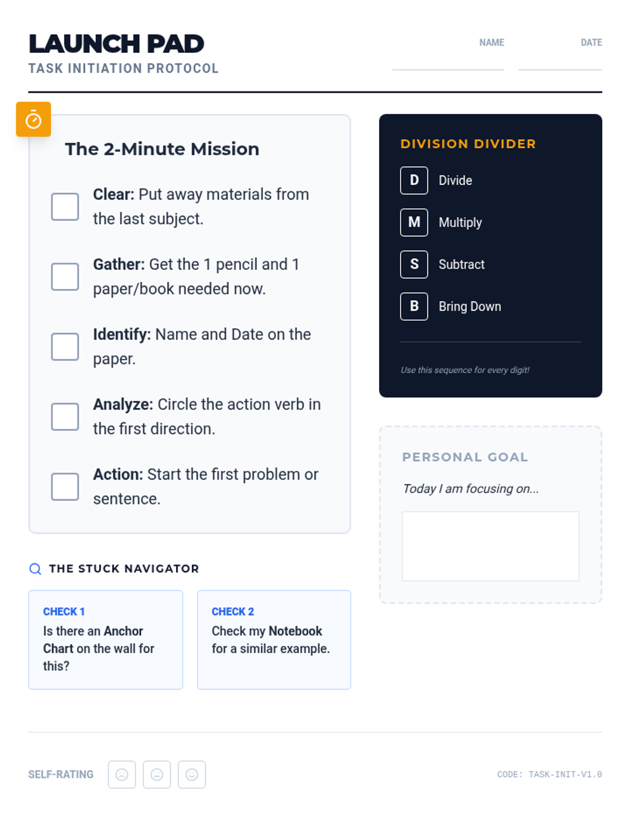Click the orange stopwatch timer icon

[x=33, y=119]
